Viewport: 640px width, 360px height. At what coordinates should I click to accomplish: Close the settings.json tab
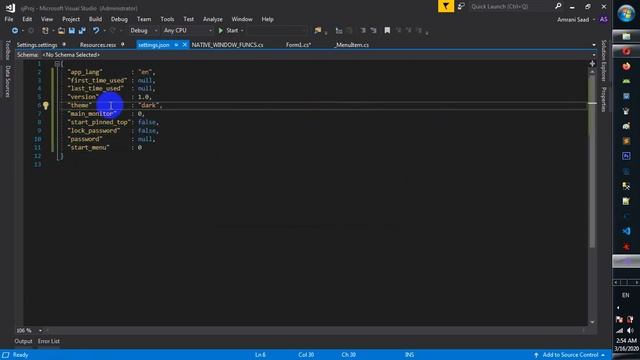point(184,45)
